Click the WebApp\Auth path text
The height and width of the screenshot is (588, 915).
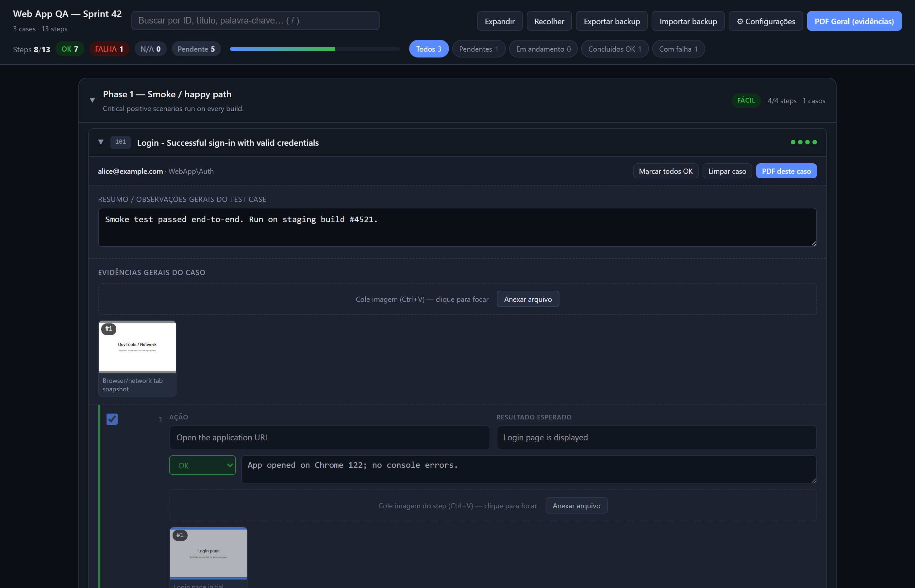coord(191,171)
